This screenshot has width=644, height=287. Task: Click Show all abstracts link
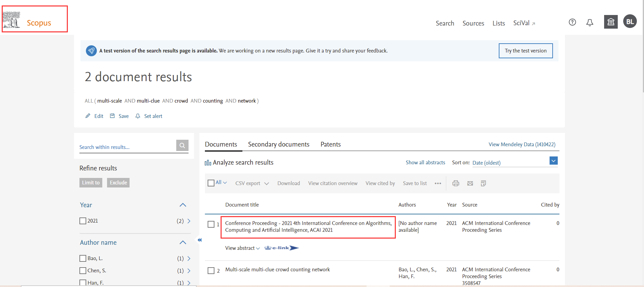tap(425, 163)
